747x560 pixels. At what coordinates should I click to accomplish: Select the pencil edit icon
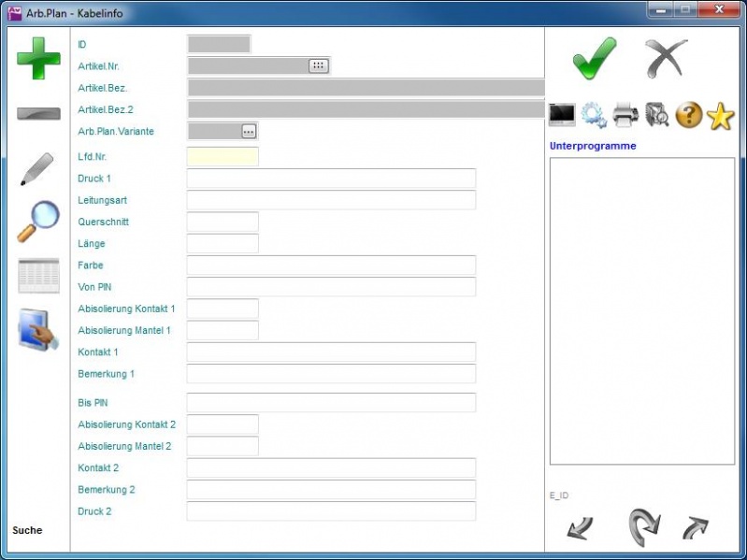click(37, 169)
